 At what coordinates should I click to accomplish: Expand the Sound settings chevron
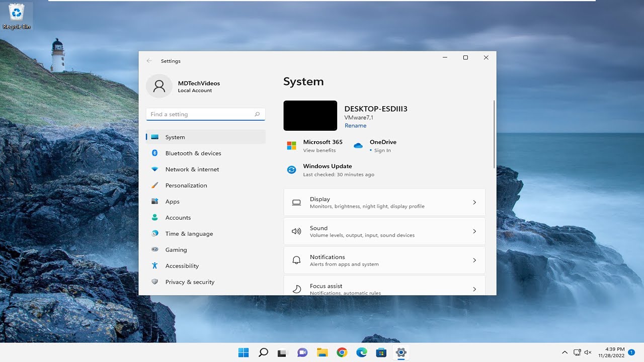(x=474, y=231)
